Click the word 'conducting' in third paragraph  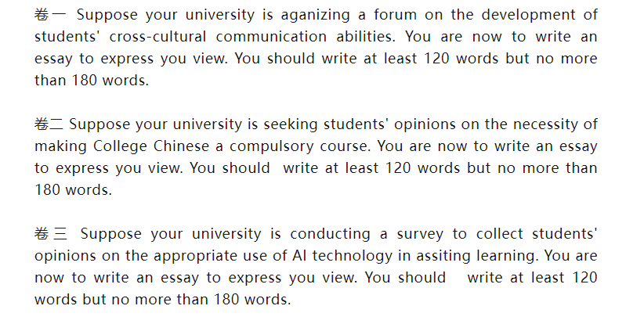(330, 234)
